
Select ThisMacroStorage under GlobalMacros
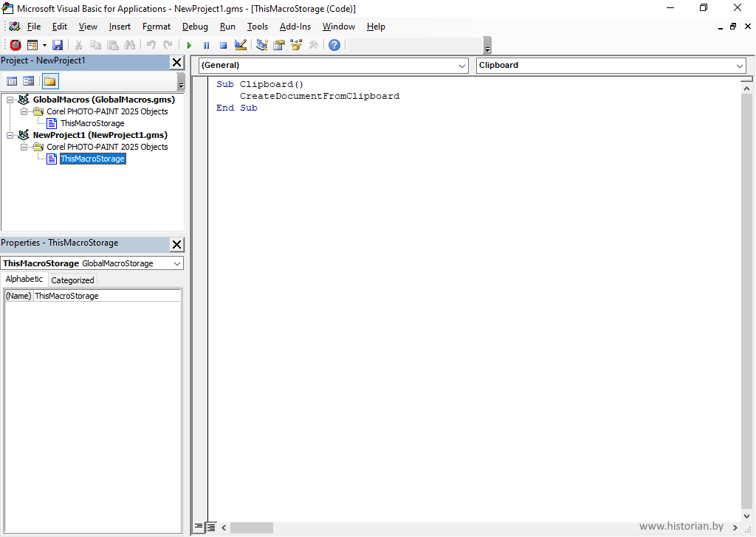[92, 123]
